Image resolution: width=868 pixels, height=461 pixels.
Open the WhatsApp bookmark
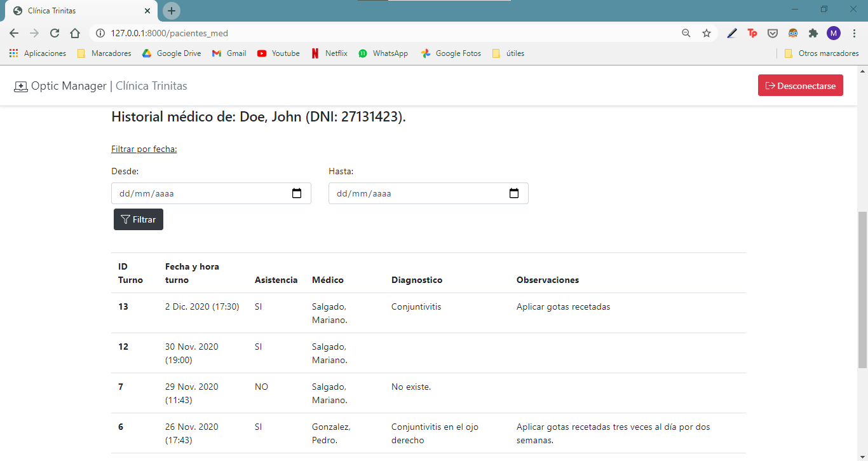click(383, 53)
